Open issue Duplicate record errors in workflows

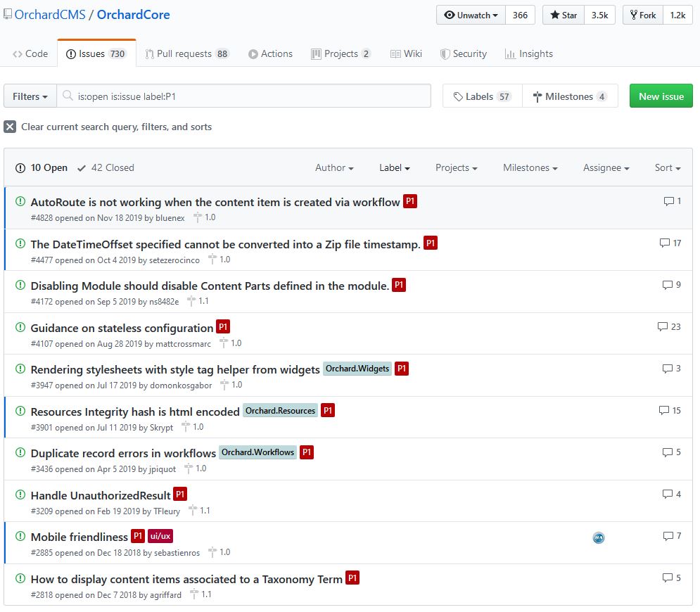(123, 453)
